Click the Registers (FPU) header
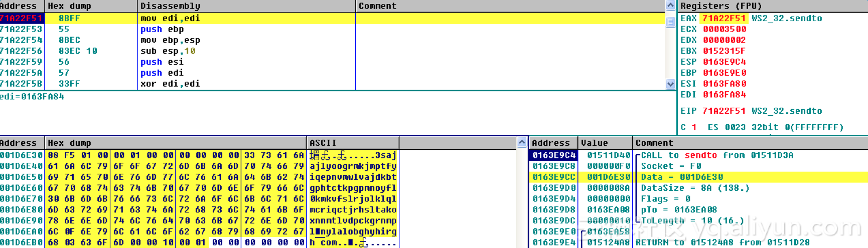This screenshot has height=248, width=868. click(721, 6)
